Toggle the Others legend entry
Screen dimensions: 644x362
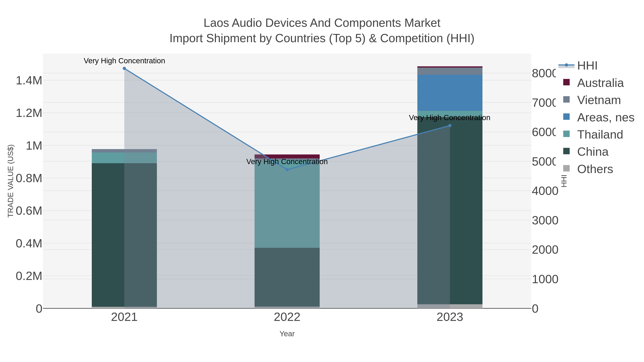click(588, 169)
